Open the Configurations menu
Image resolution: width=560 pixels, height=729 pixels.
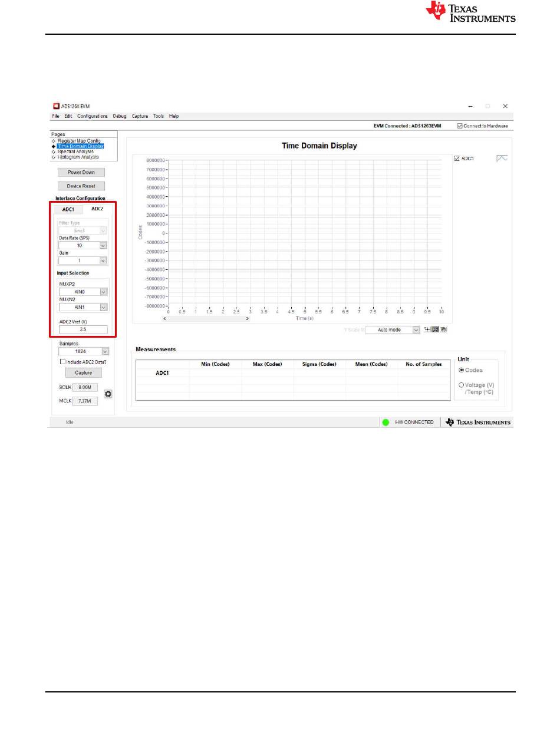[93, 116]
